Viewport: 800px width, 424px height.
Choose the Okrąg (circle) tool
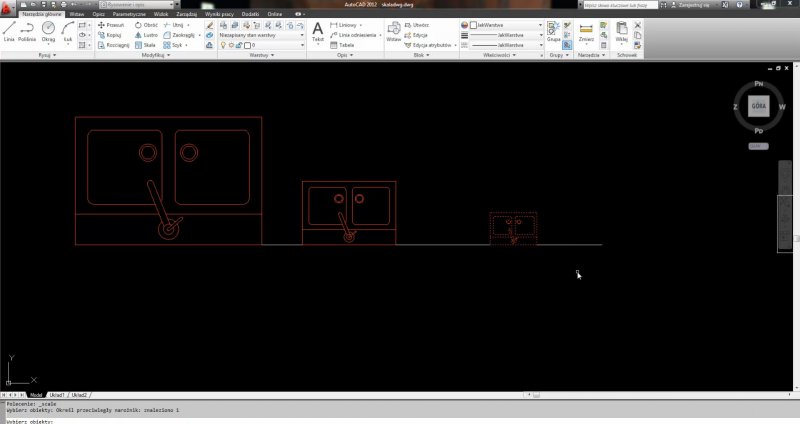(48, 31)
